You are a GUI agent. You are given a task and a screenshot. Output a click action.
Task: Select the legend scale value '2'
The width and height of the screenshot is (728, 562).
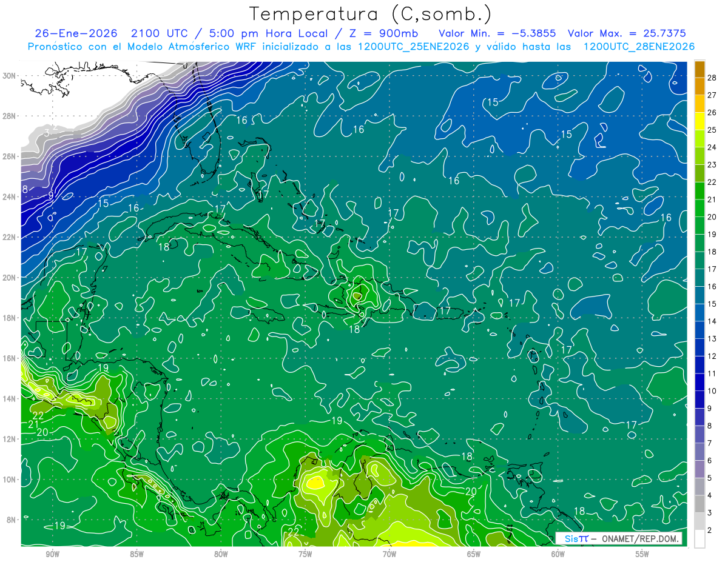coord(710,530)
